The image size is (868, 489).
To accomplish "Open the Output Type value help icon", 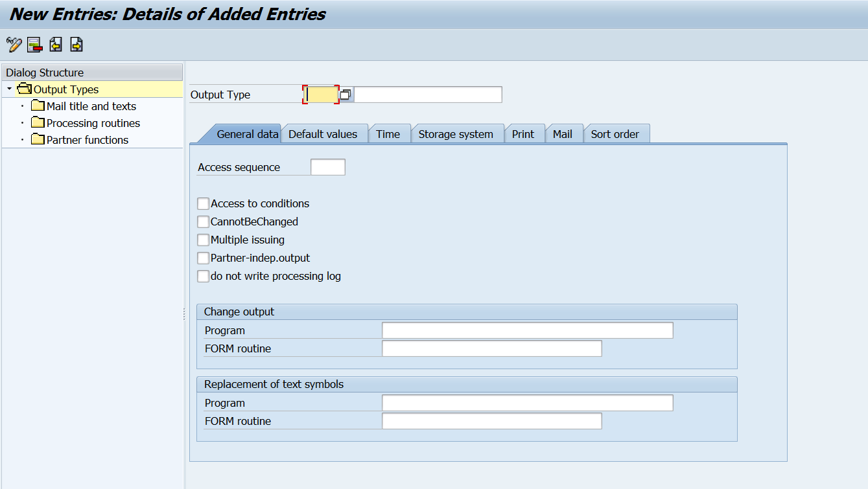I will (346, 95).
